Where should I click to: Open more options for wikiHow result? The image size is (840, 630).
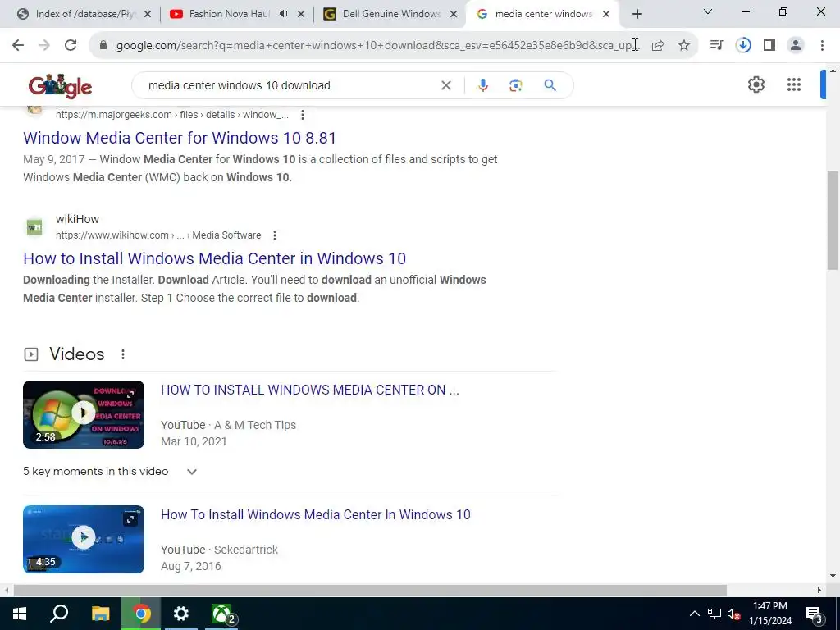pyautogui.click(x=275, y=235)
